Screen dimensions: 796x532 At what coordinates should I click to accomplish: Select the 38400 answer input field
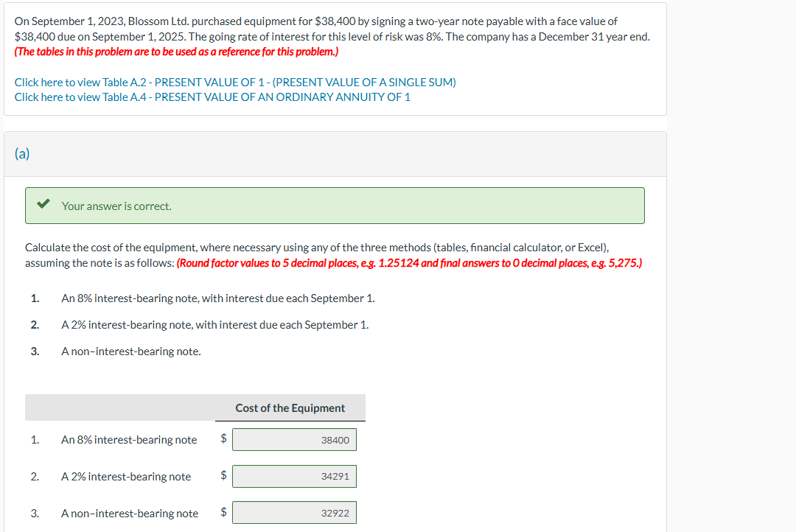click(x=294, y=439)
